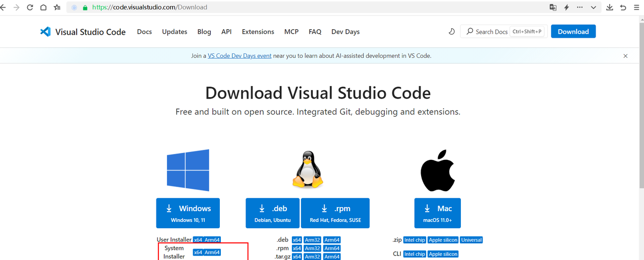Select CLI Apple silicon link
This screenshot has height=260, width=644.
pyautogui.click(x=443, y=254)
